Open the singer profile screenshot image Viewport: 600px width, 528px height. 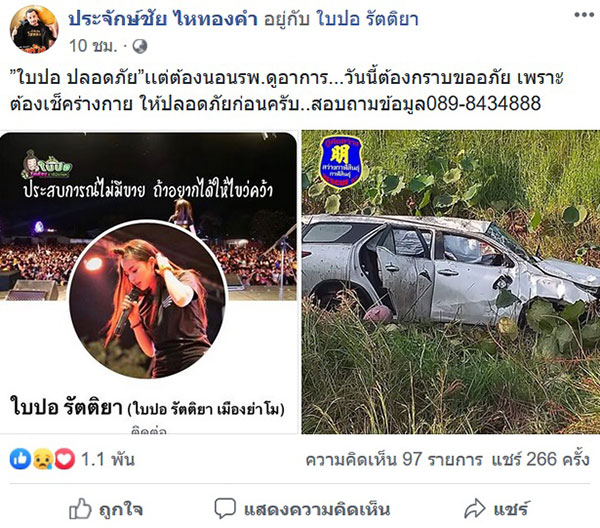(149, 282)
